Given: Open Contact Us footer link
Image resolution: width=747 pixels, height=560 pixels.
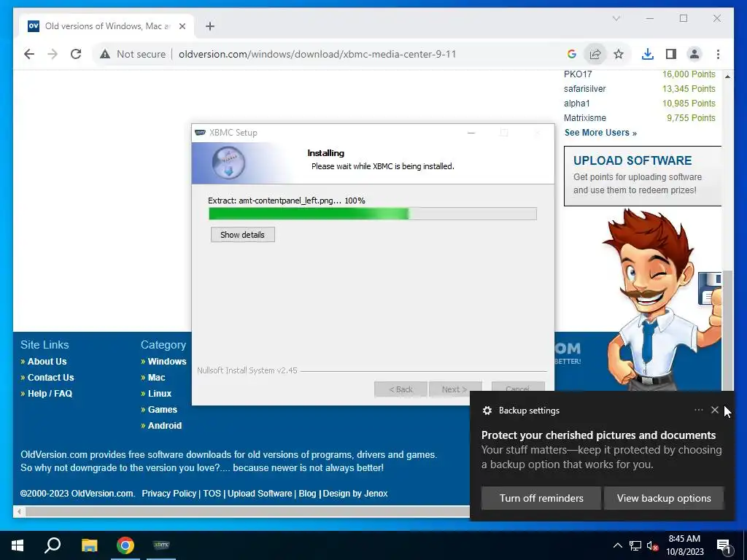Looking at the screenshot, I should pos(50,378).
